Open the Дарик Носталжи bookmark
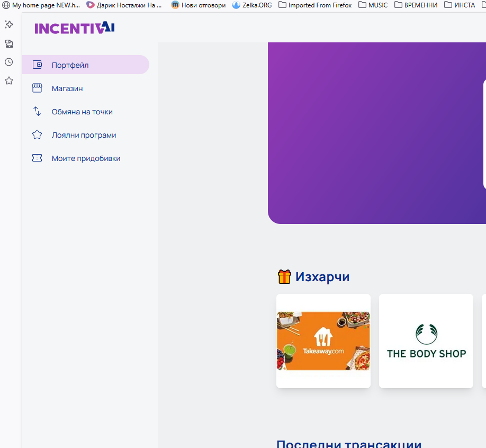Image resolution: width=486 pixels, height=448 pixels. tap(124, 5)
